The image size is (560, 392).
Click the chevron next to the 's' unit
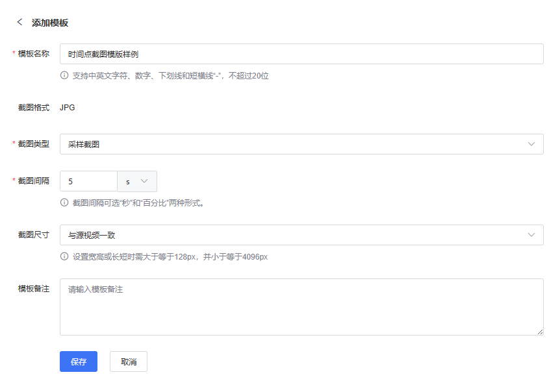point(144,181)
